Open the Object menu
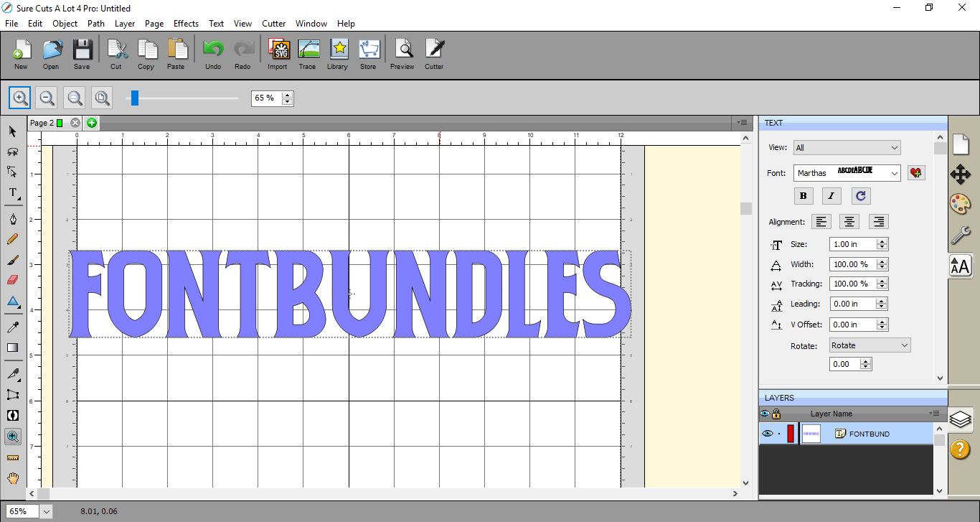Screen dimensions: 980x522 tap(65, 23)
